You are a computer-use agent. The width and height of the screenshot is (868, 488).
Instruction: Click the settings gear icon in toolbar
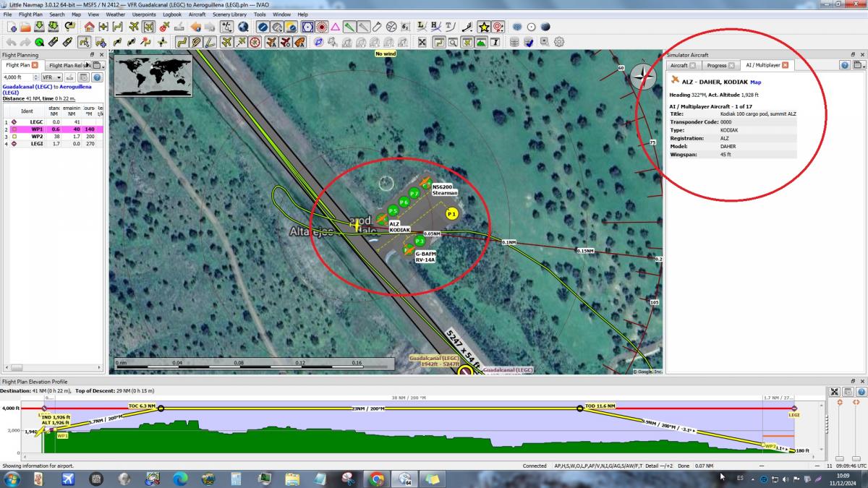[559, 42]
